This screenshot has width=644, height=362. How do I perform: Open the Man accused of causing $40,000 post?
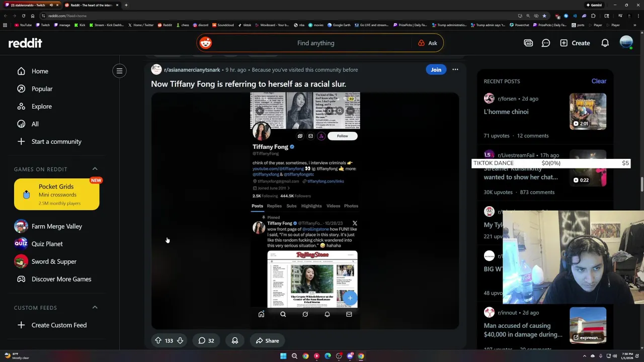click(x=523, y=330)
